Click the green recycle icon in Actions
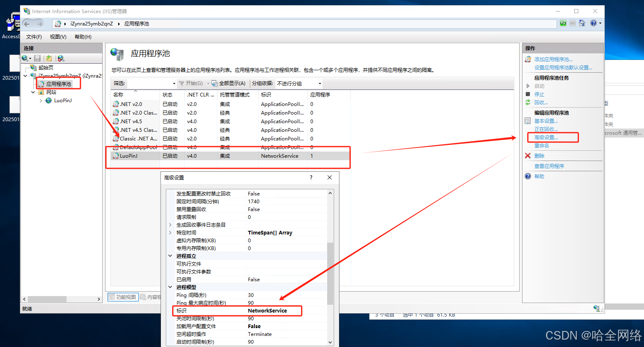 pos(528,102)
